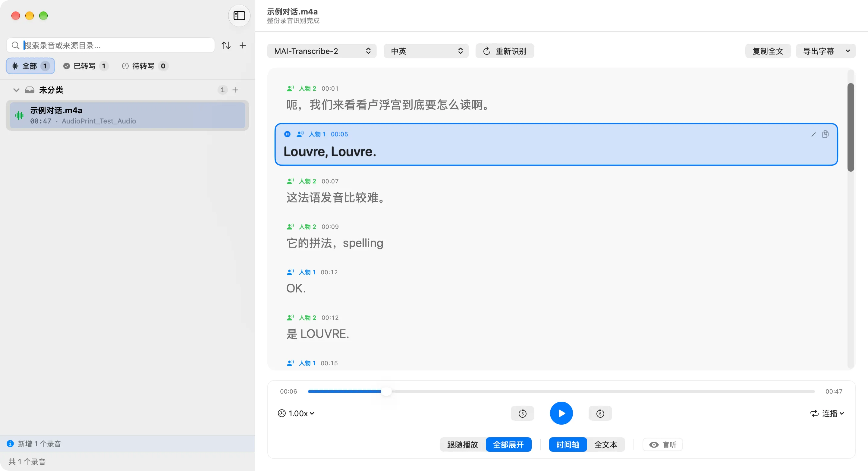Open the 导出字幕 export dropdown arrow
868x471 pixels.
(x=848, y=51)
